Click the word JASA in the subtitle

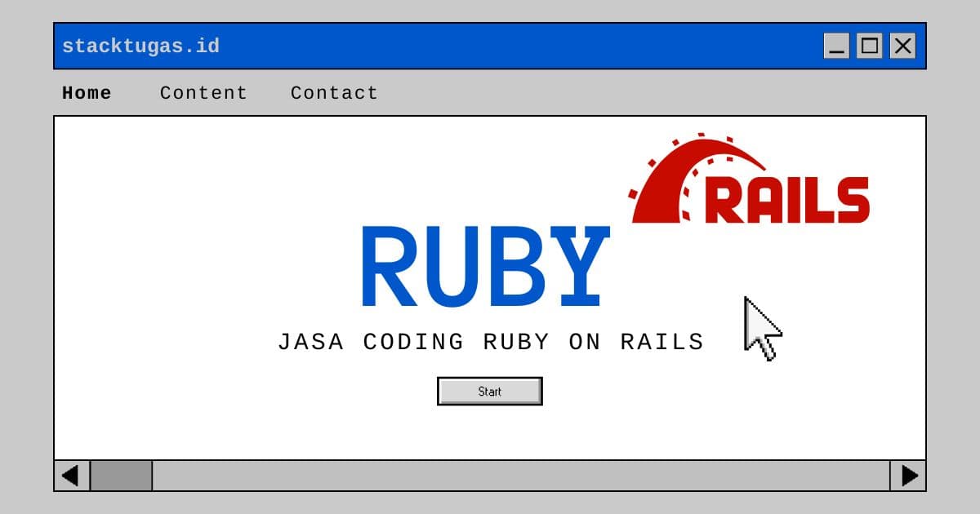tap(310, 342)
